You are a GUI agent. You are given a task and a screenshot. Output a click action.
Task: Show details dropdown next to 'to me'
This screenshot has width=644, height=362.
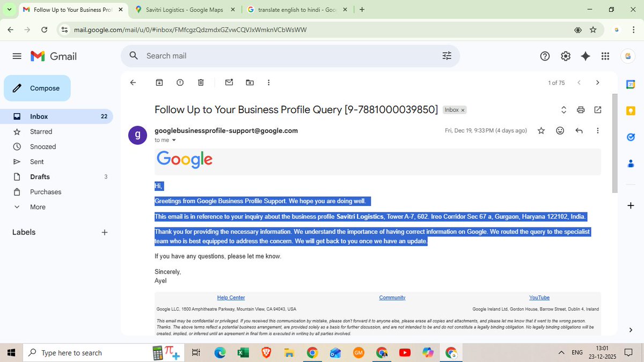(174, 140)
